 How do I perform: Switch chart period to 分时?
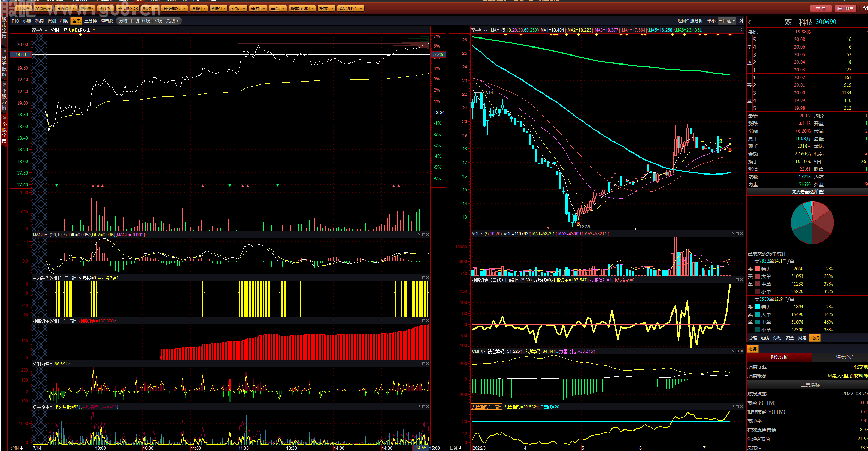click(x=123, y=21)
